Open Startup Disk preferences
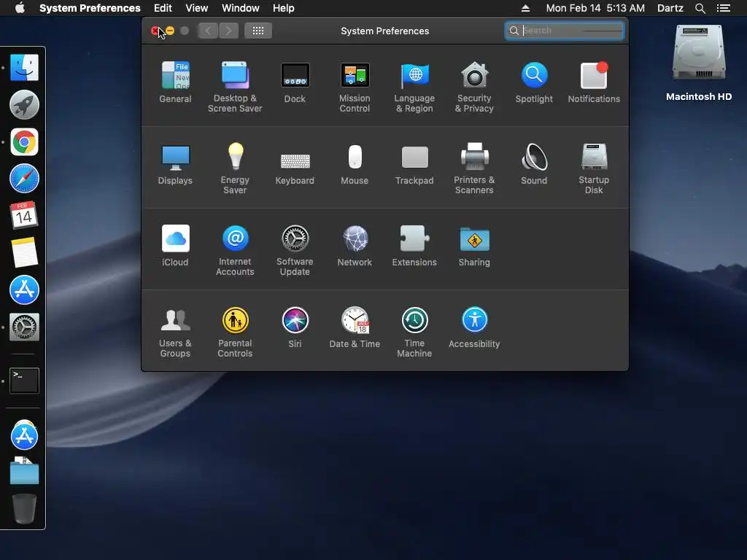The height and width of the screenshot is (560, 747). 594,168
